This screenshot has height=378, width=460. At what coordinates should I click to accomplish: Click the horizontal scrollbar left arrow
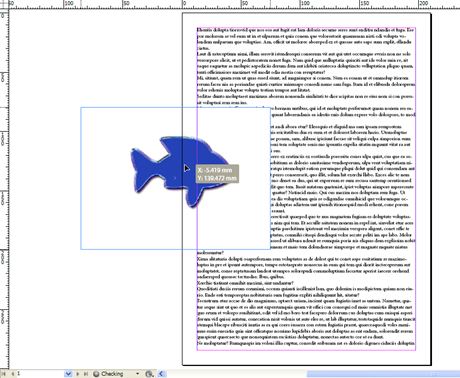pos(162,374)
